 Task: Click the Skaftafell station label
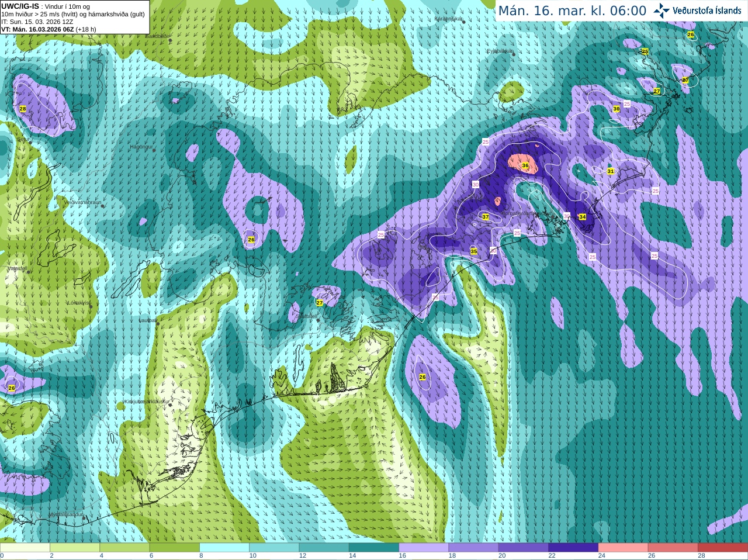[307, 316]
